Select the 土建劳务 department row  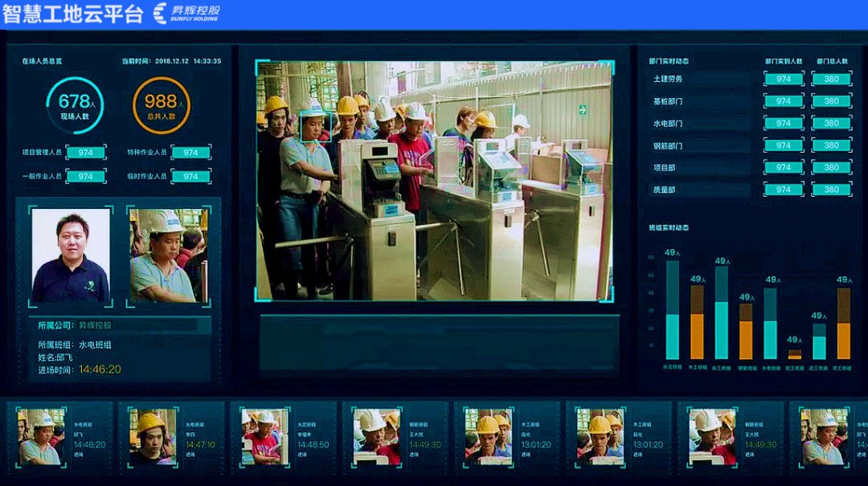[x=699, y=79]
